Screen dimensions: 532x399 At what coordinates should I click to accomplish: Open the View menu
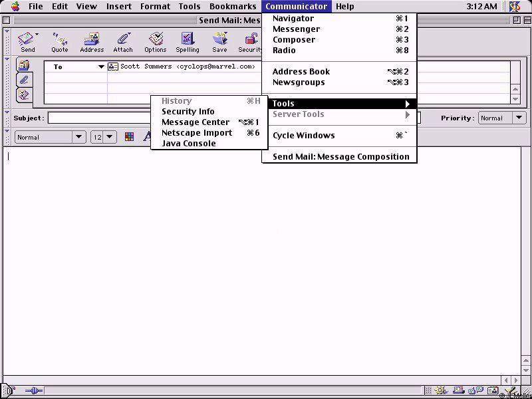click(x=86, y=7)
